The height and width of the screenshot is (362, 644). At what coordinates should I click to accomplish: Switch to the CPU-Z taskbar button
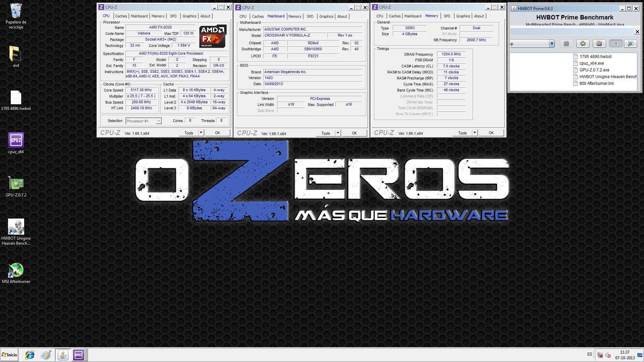click(x=78, y=355)
